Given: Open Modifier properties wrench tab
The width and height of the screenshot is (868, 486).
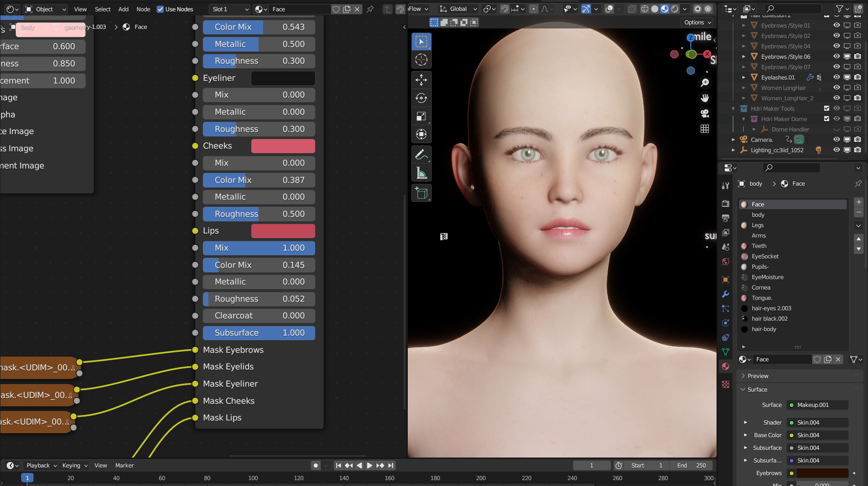Looking at the screenshot, I should point(726,294).
